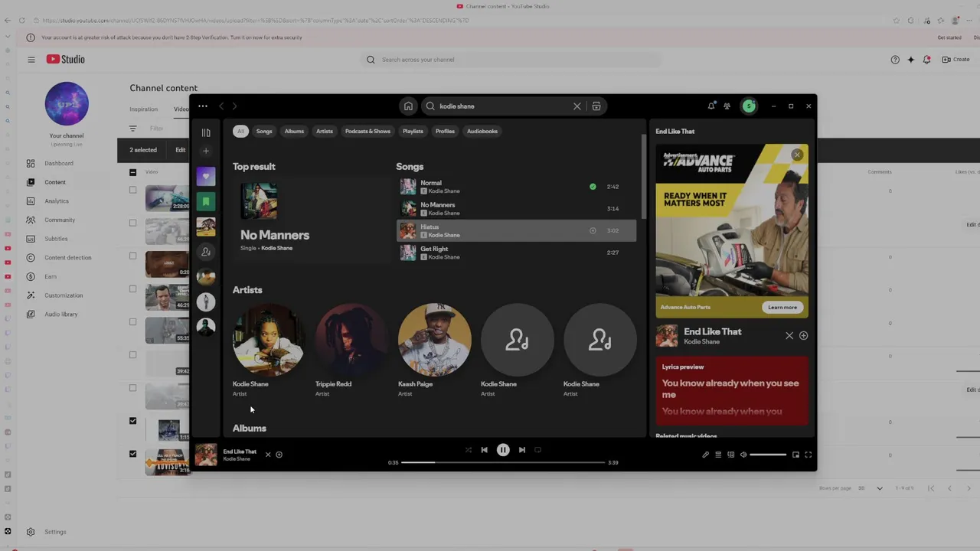Play the song Get Right

pyautogui.click(x=516, y=253)
